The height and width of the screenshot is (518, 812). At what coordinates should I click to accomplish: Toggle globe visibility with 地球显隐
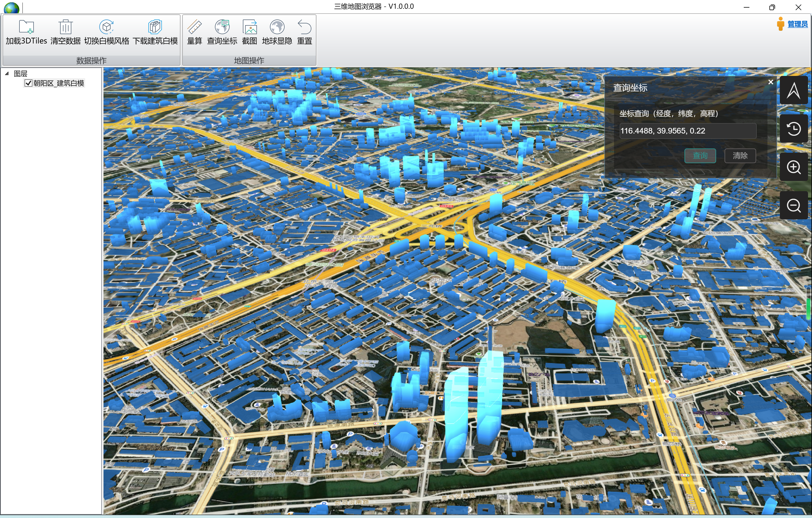coord(277,27)
